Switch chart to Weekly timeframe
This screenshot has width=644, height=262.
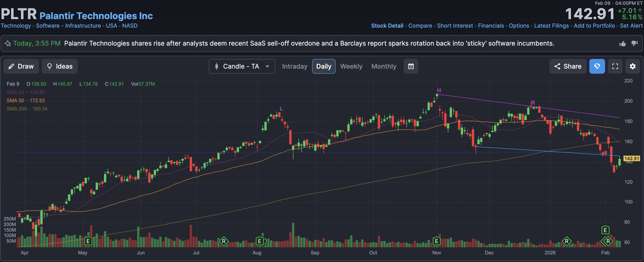coord(351,66)
